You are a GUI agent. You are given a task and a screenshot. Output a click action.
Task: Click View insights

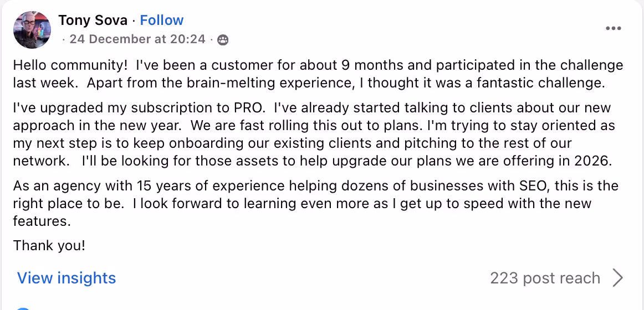67,278
